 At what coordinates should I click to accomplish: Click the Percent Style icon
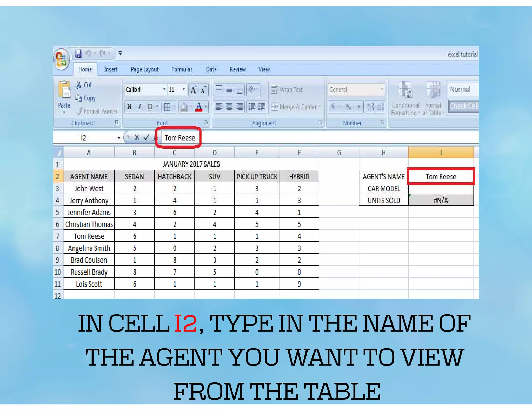(348, 107)
